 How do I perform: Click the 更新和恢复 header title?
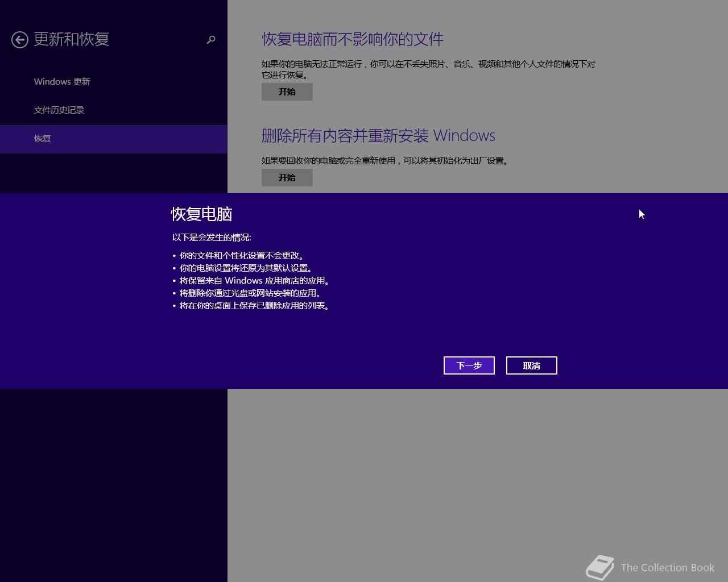72,39
